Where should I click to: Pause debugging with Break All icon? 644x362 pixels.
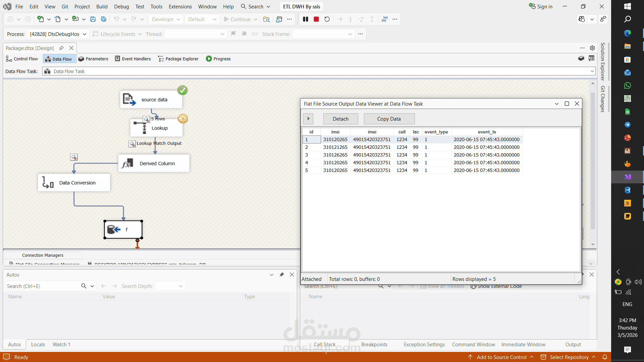(x=305, y=19)
